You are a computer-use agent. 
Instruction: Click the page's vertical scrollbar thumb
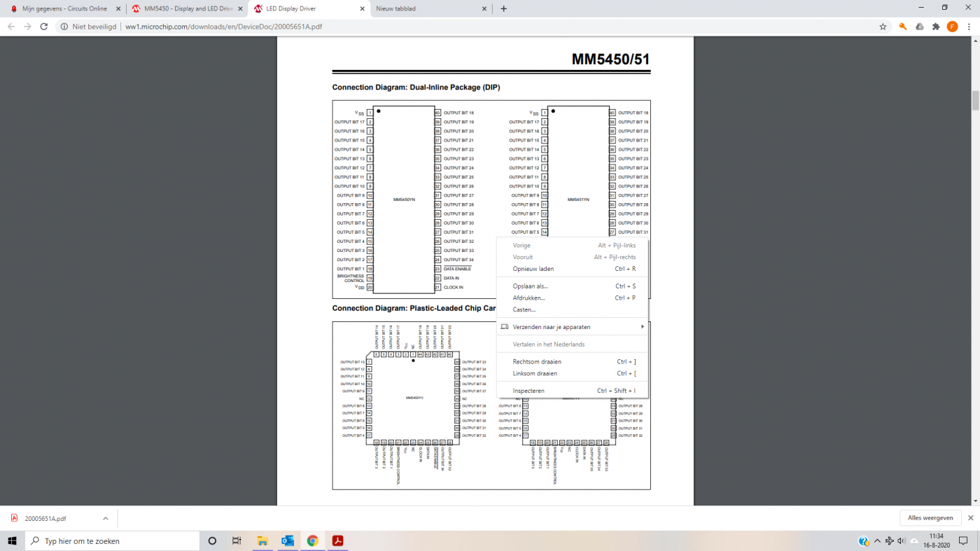pyautogui.click(x=975, y=100)
